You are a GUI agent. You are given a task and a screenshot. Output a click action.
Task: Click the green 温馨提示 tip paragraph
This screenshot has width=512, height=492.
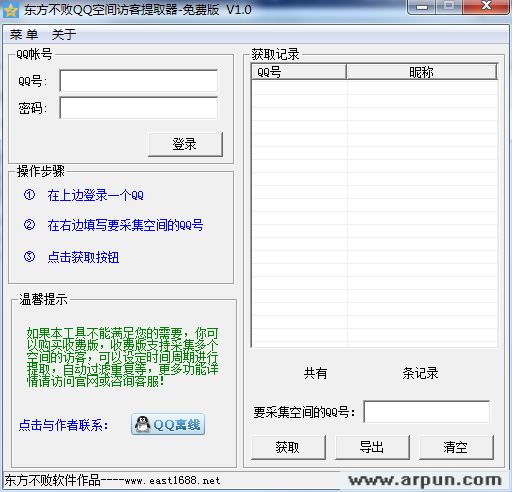pos(123,357)
